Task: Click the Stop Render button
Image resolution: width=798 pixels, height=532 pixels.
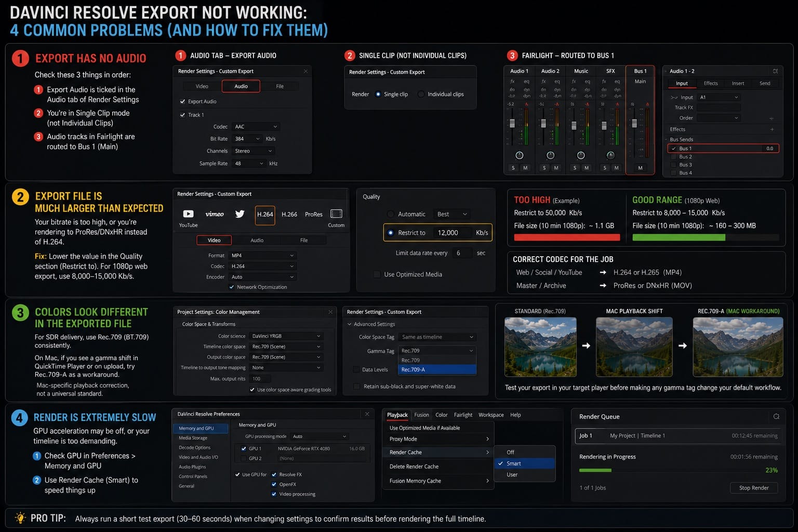Action: click(753, 488)
